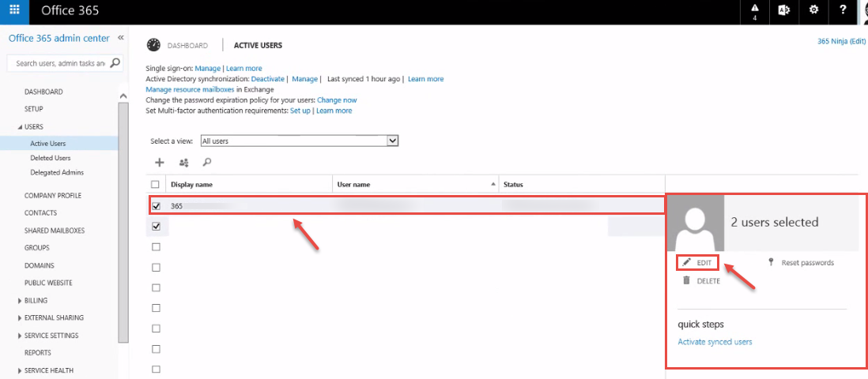This screenshot has width=868, height=379.
Task: Click the Delete trash button
Action: [701, 280]
